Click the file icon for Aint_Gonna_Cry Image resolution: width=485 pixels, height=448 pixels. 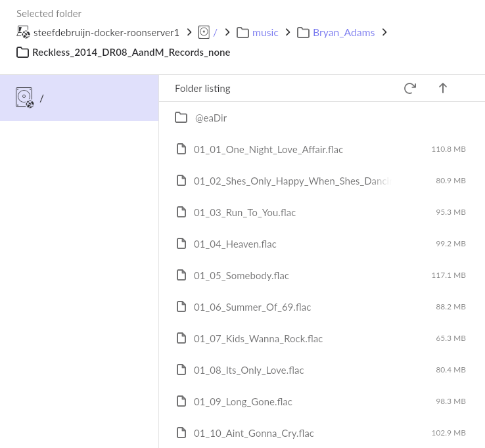tap(181, 432)
